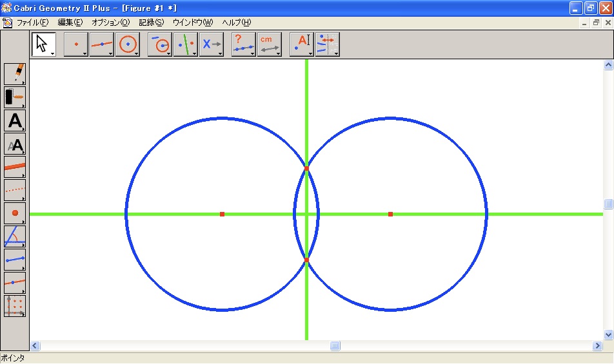Open the Macro tool with X arrow
The width and height of the screenshot is (614, 364).
click(211, 44)
